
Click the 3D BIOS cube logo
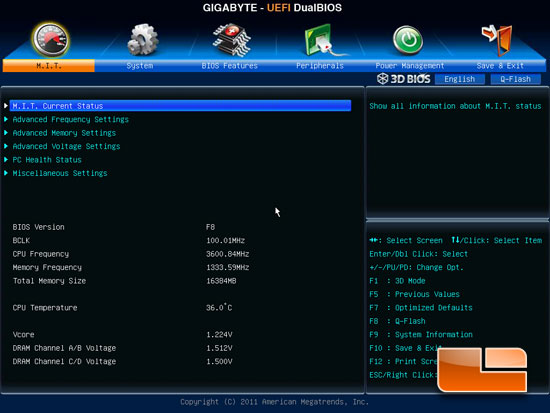(x=382, y=79)
